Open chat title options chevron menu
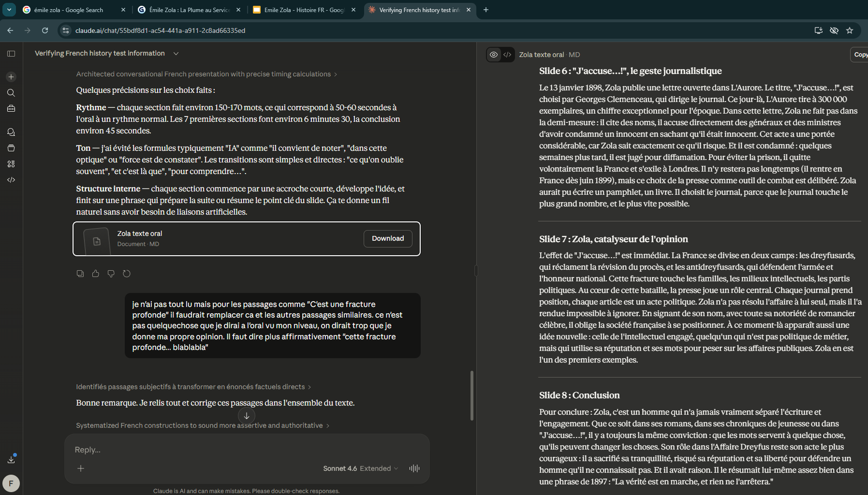This screenshot has height=495, width=868. pyautogui.click(x=176, y=54)
